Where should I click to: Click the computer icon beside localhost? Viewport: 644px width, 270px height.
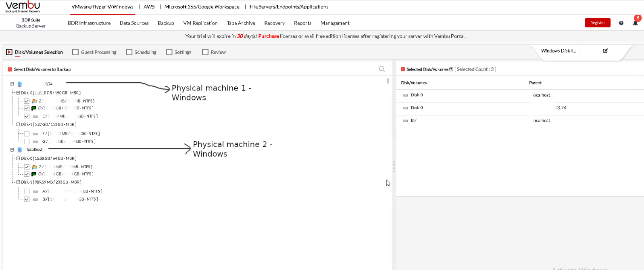tap(20, 150)
